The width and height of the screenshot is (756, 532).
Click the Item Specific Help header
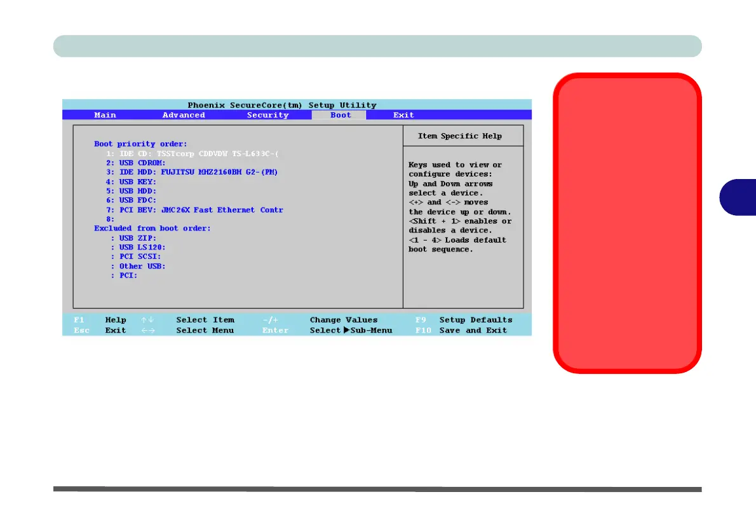459,136
